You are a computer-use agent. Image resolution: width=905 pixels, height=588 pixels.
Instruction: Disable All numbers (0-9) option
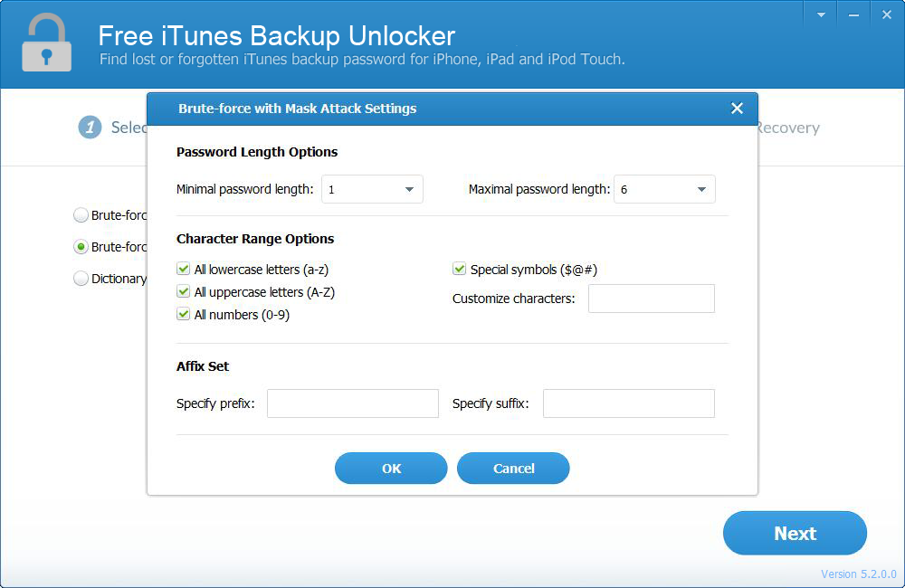pos(184,315)
